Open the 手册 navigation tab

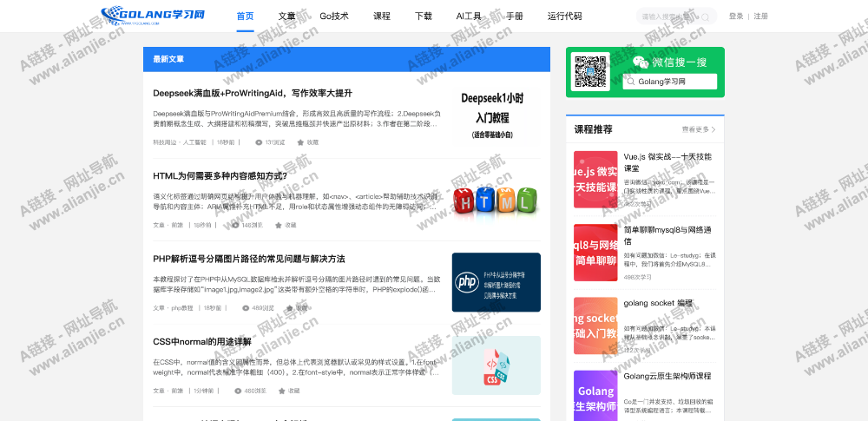click(515, 16)
